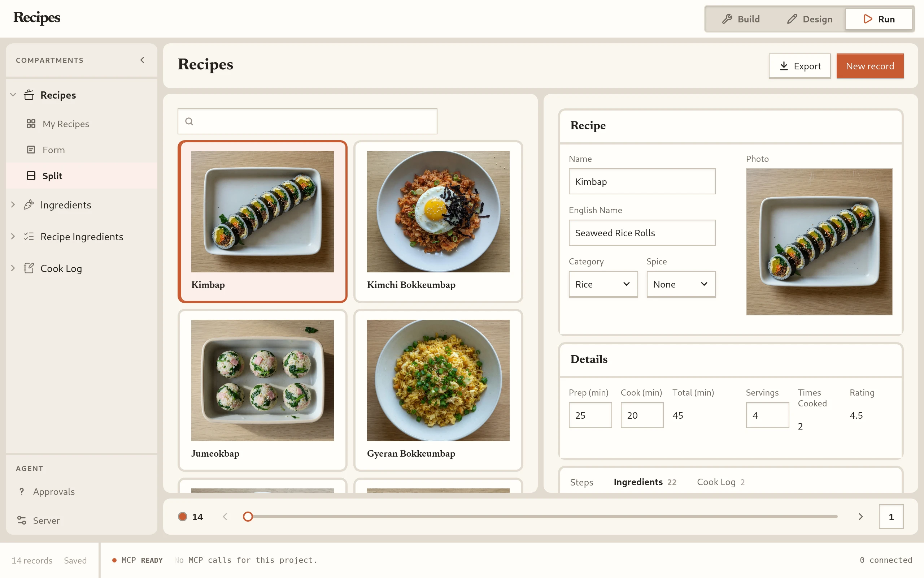This screenshot has width=924, height=578.
Task: Click the Ingredients carrot icon
Action: click(x=29, y=204)
